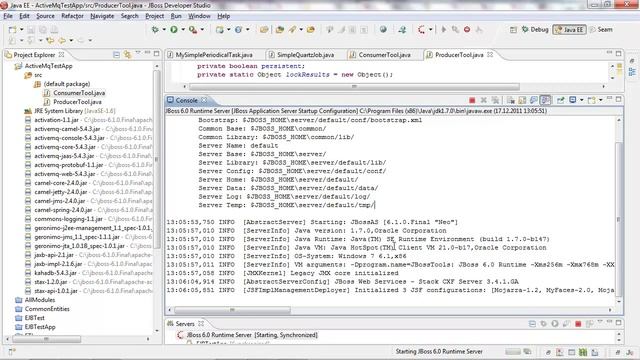Click Pin Console icon
This screenshot has height=360, width=640.
tap(560, 100)
